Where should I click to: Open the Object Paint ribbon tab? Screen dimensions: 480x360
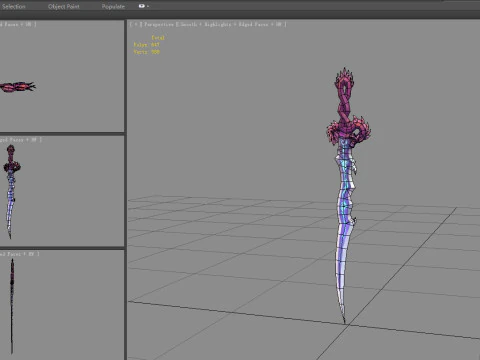click(x=63, y=6)
